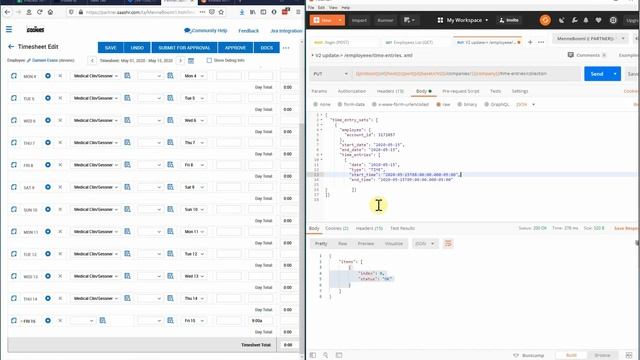Go to Firefox home page

50,12
